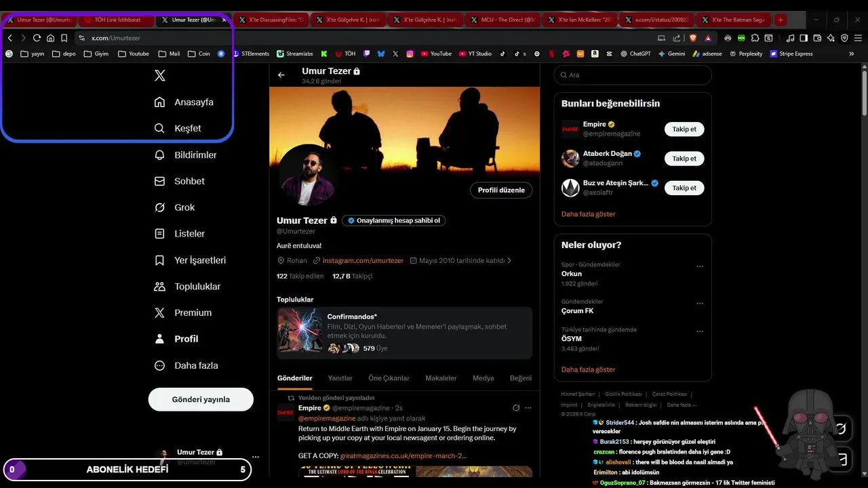The image size is (868, 488).
Task: Click the Brave Shields lion icon
Action: click(692, 38)
